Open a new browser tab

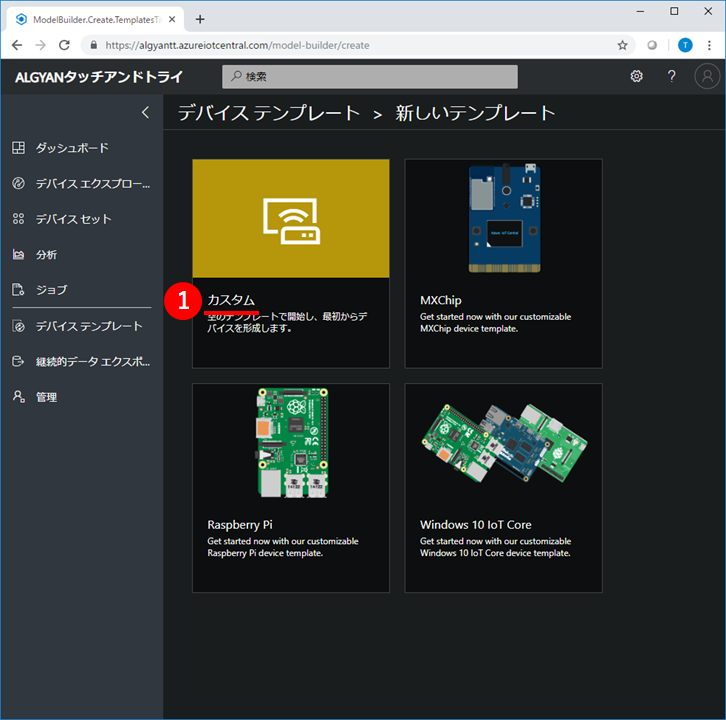[x=200, y=19]
